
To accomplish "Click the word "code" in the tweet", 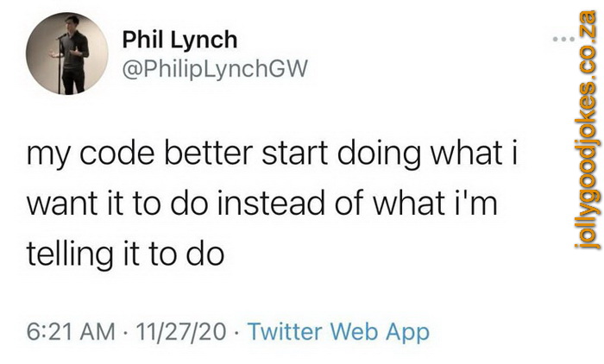I will 117,153.
